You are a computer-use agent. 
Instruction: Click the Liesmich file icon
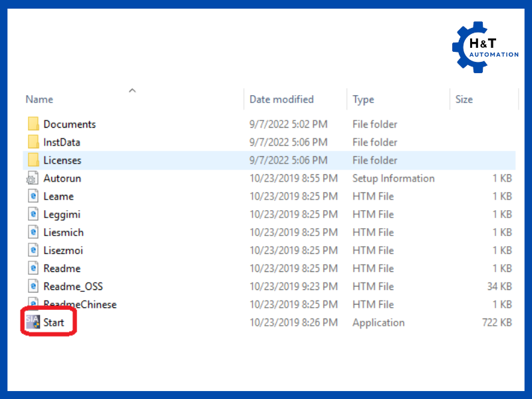click(33, 232)
